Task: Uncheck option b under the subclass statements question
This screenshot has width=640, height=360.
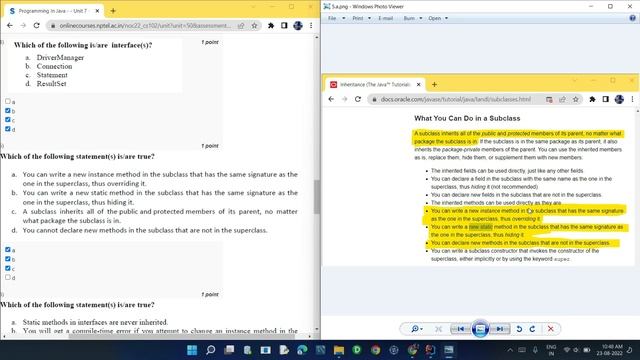Action: pyautogui.click(x=8, y=259)
